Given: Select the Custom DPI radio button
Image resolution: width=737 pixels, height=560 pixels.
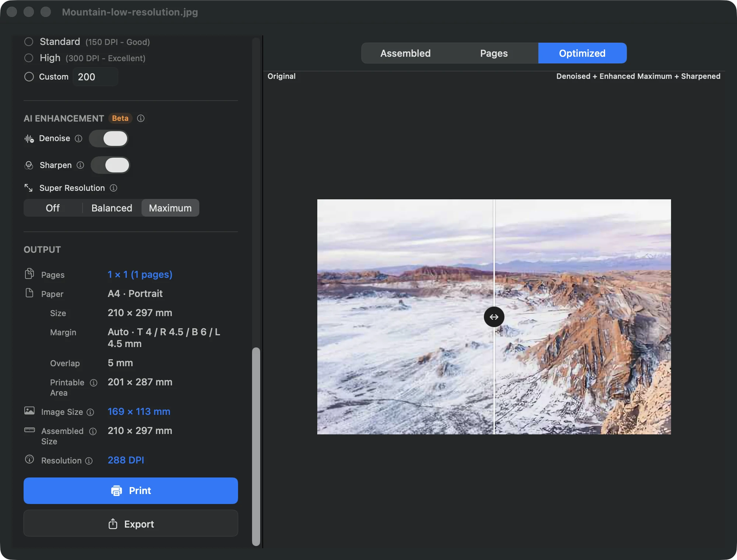Looking at the screenshot, I should (x=29, y=77).
